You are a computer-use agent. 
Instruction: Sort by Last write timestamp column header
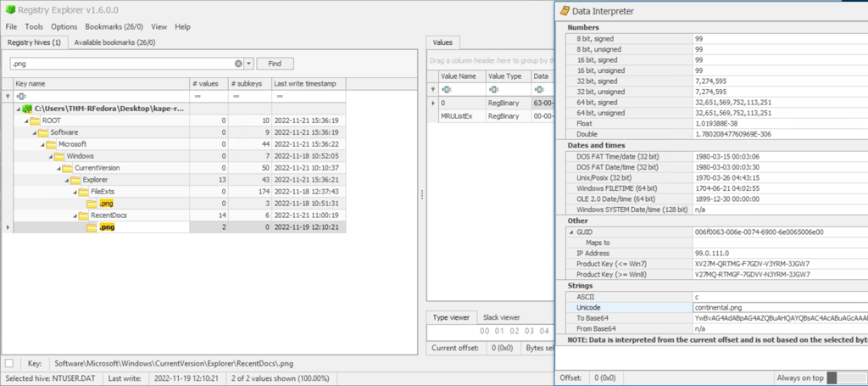309,84
